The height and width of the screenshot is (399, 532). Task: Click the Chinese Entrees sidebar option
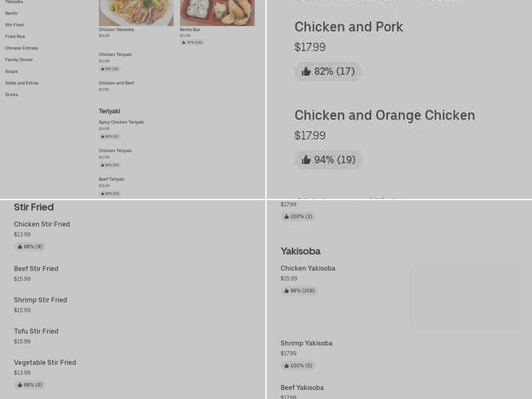click(x=21, y=48)
